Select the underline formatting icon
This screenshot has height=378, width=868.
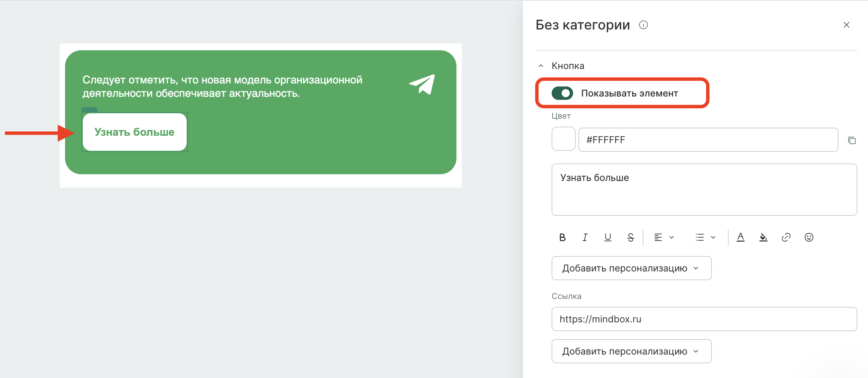608,237
